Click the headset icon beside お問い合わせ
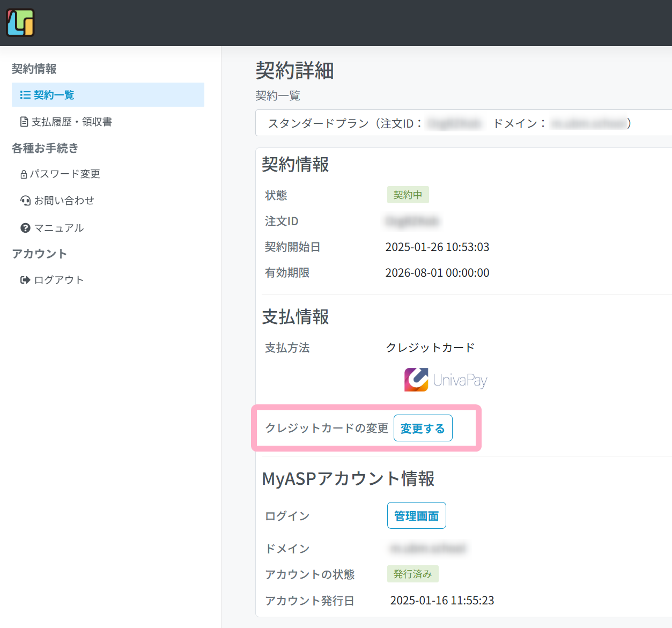The width and height of the screenshot is (672, 628). [26, 201]
